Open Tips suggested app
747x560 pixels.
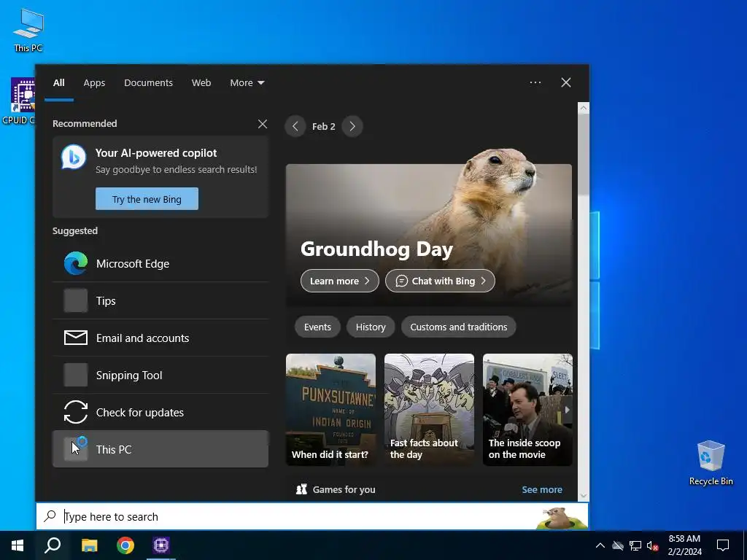160,300
